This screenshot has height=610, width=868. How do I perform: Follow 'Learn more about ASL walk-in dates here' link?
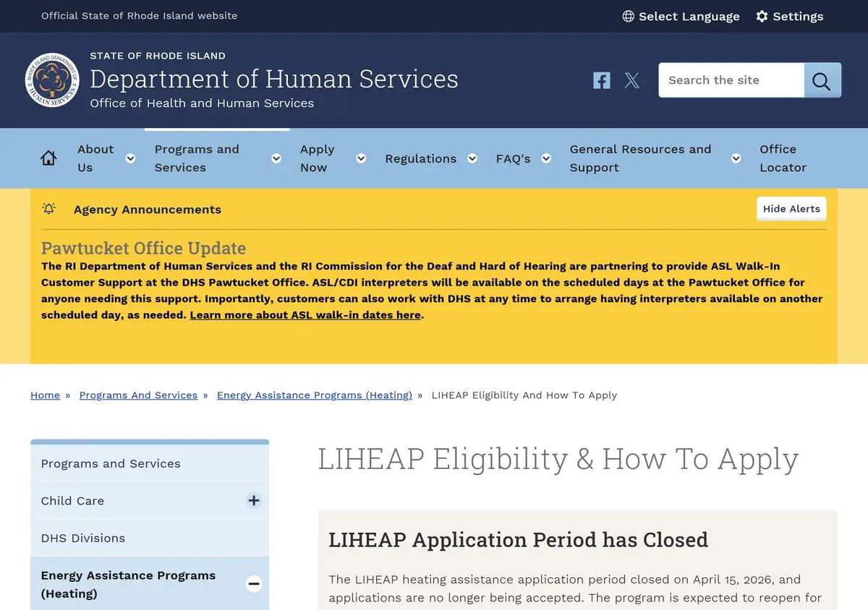pyautogui.click(x=305, y=315)
